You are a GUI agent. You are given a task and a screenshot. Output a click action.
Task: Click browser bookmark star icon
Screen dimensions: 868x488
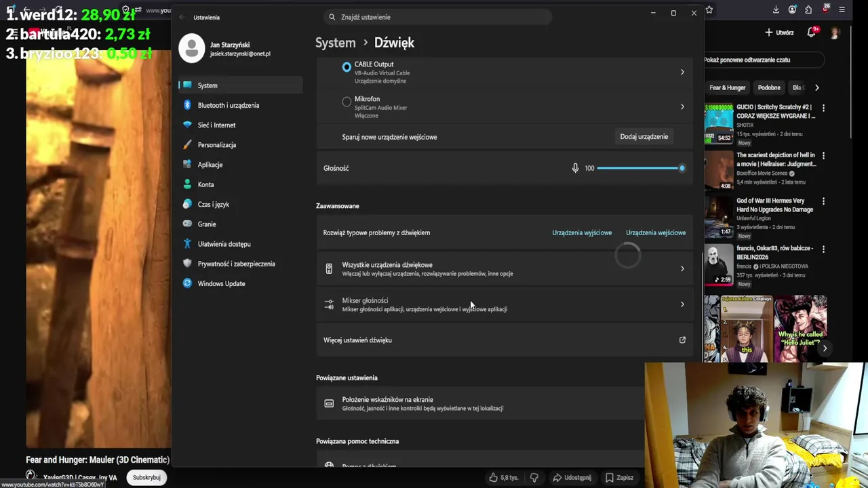pyautogui.click(x=709, y=10)
